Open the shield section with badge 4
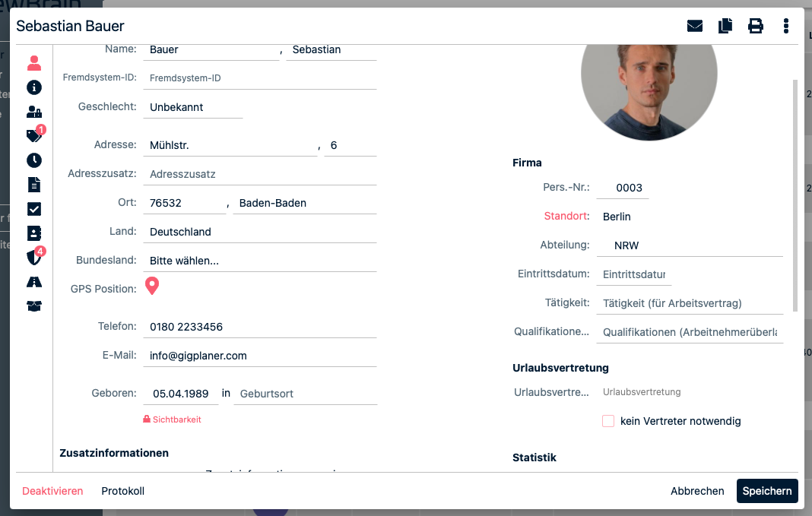Viewport: 812px width, 516px height. 34,258
